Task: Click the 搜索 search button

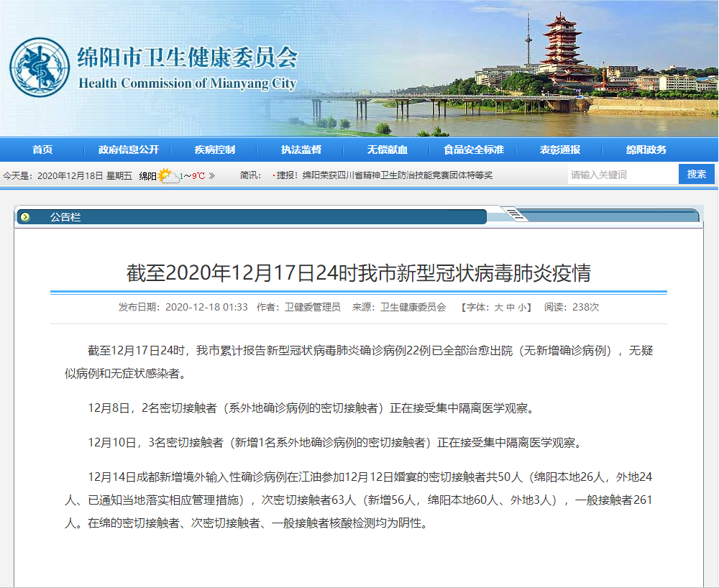Action: [697, 174]
